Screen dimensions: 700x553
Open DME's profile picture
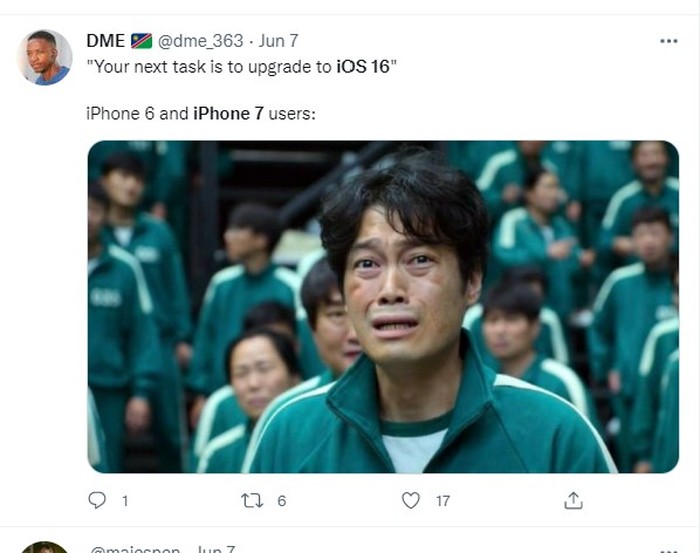click(x=44, y=57)
